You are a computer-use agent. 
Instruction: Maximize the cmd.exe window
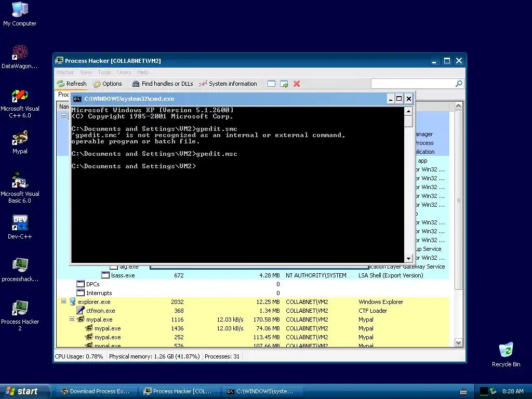(400, 99)
